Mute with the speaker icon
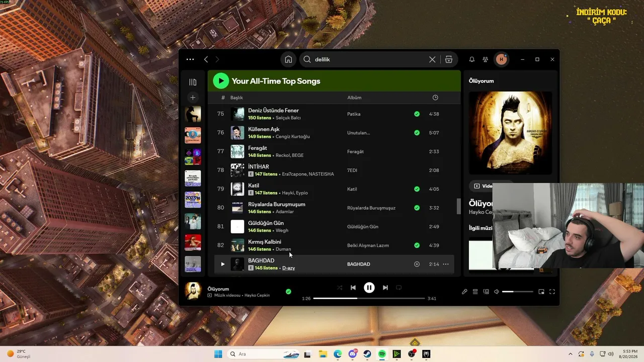 pos(497,292)
